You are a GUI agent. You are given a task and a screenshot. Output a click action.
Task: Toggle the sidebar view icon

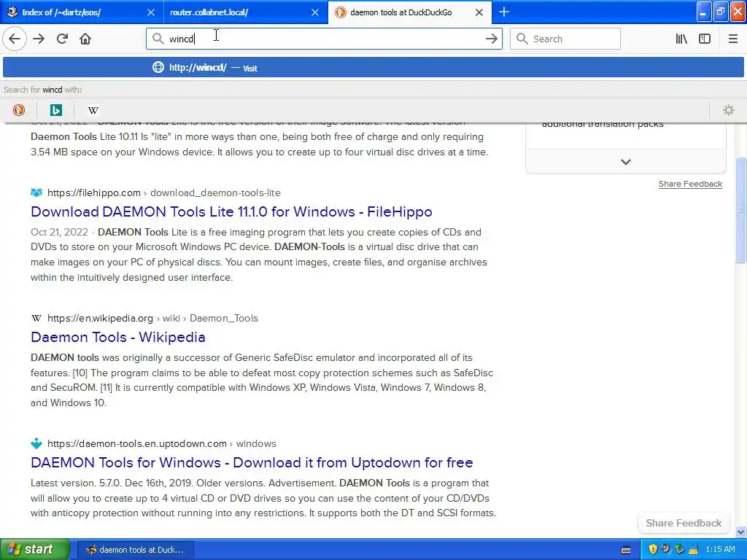[x=705, y=39]
